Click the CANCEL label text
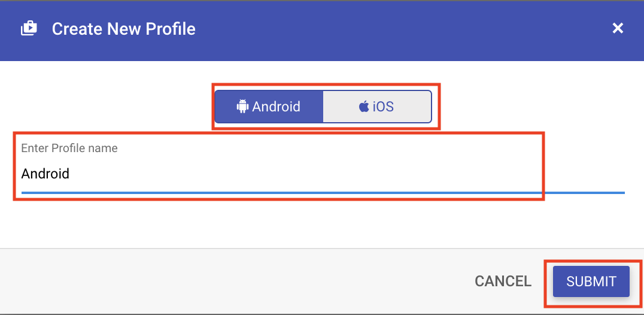 click(503, 281)
